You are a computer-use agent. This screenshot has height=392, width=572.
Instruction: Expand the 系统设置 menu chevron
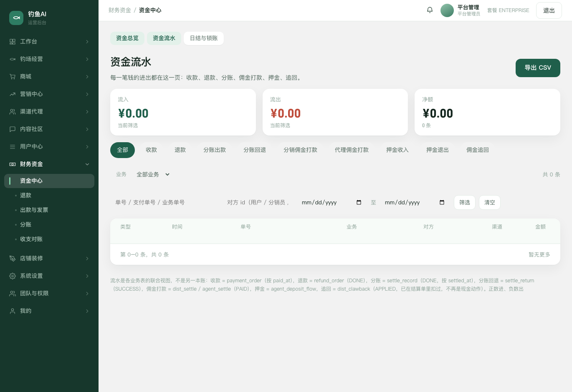87,276
